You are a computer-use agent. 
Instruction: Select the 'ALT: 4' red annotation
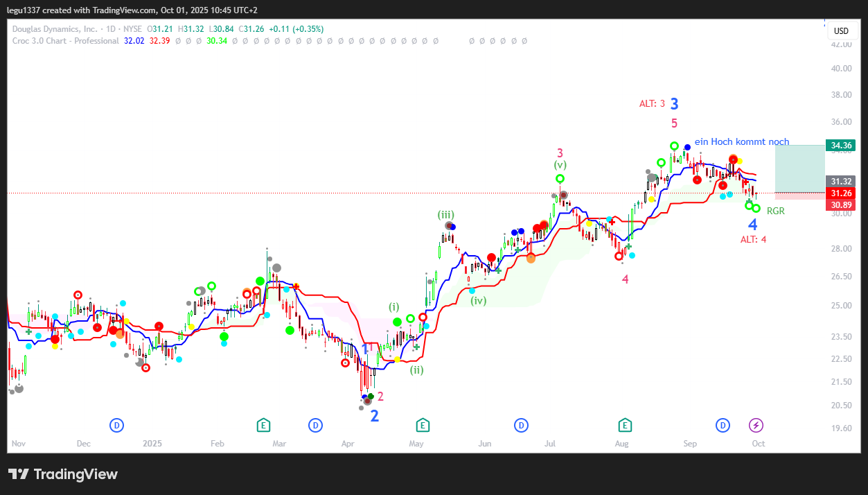[753, 239]
